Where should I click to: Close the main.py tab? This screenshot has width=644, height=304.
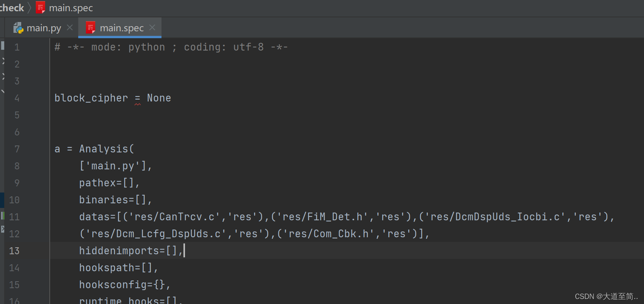point(70,27)
